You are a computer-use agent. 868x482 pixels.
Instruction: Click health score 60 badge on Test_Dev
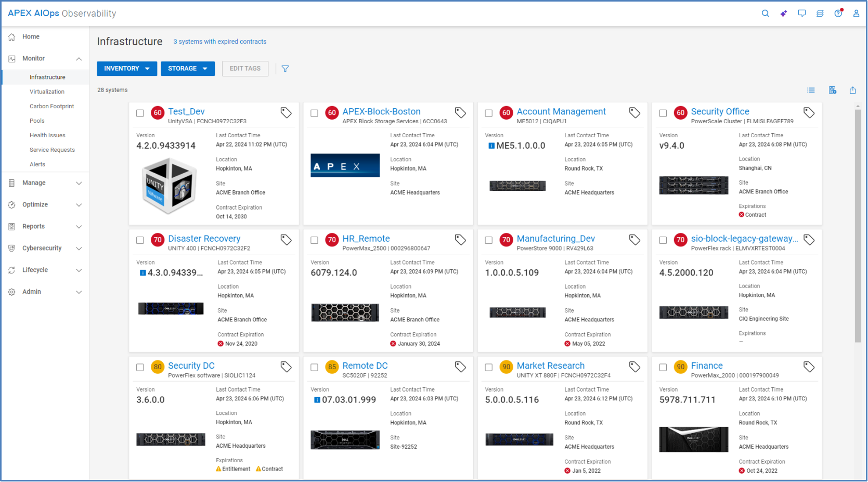click(x=158, y=113)
